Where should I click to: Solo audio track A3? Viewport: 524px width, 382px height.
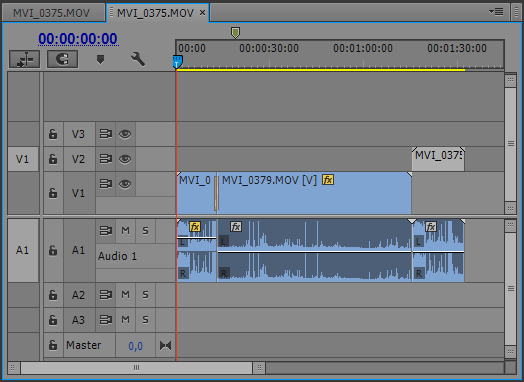tap(145, 320)
